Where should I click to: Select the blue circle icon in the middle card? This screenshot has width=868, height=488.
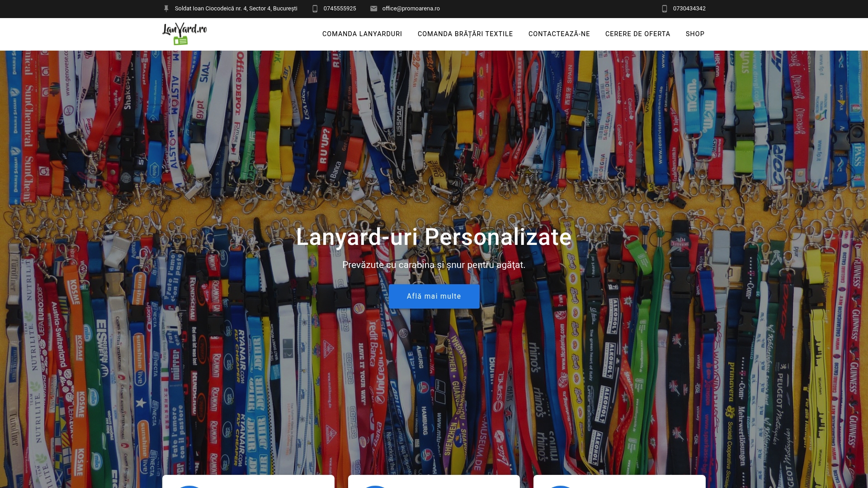pyautogui.click(x=375, y=487)
